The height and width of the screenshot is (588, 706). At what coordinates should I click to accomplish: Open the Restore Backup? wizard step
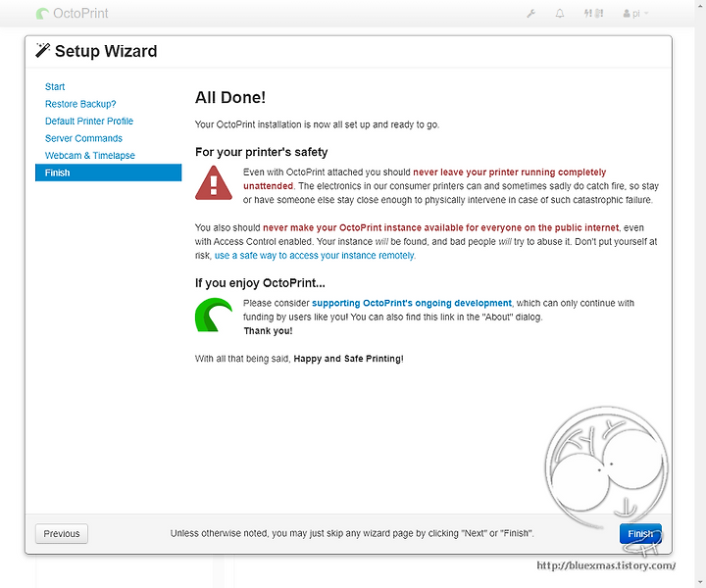(80, 104)
